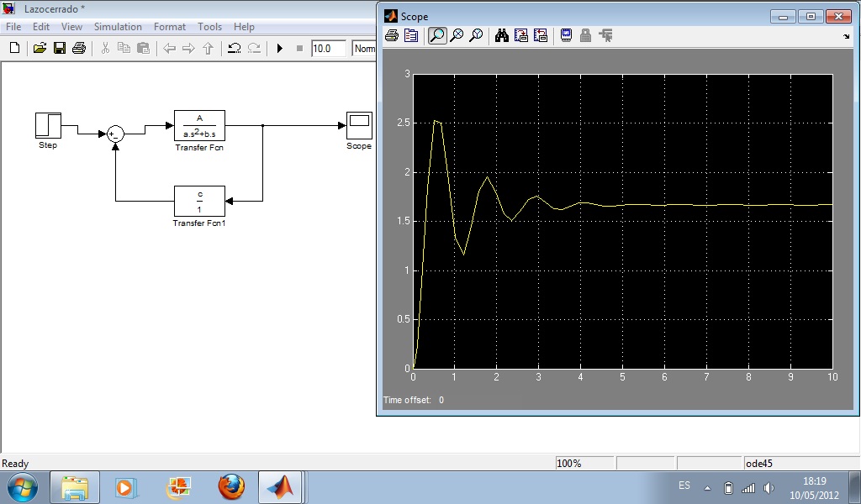Open Scope parameters dialog
861x504 pixels.
click(x=410, y=35)
